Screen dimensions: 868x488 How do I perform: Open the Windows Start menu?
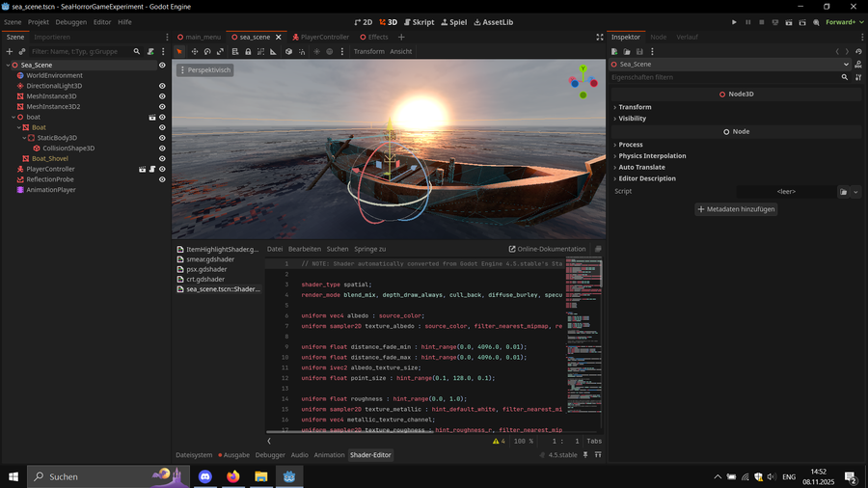coord(14,476)
